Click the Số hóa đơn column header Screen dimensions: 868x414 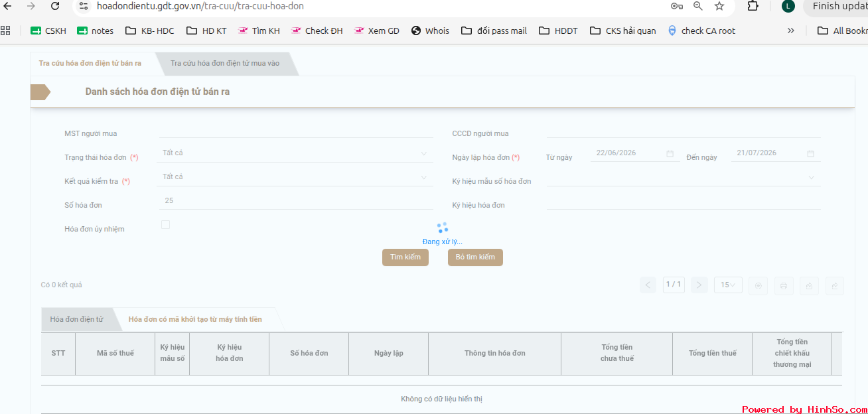point(309,354)
